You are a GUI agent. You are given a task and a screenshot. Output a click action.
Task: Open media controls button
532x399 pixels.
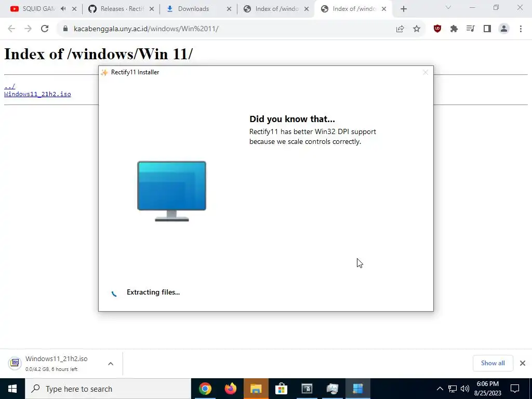[x=471, y=29]
